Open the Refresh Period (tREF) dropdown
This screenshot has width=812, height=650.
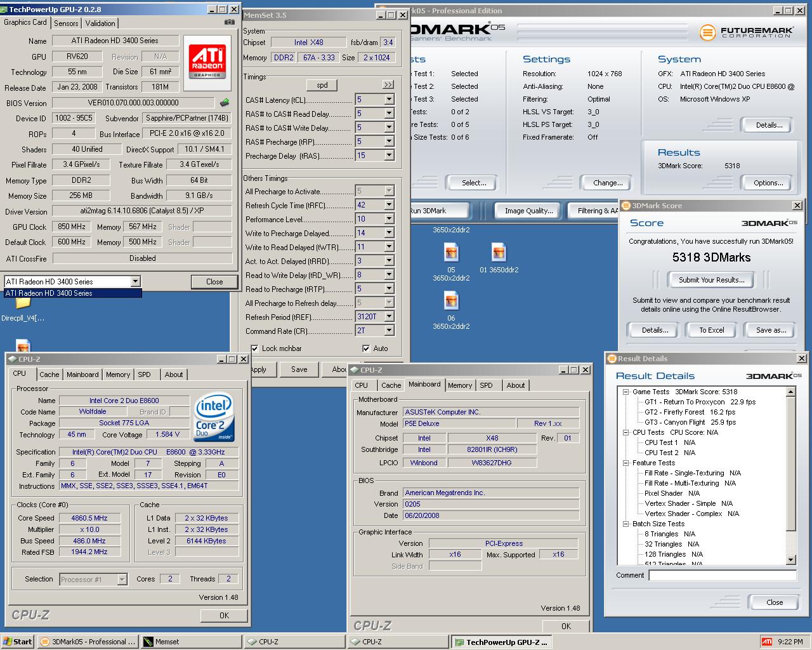390,317
